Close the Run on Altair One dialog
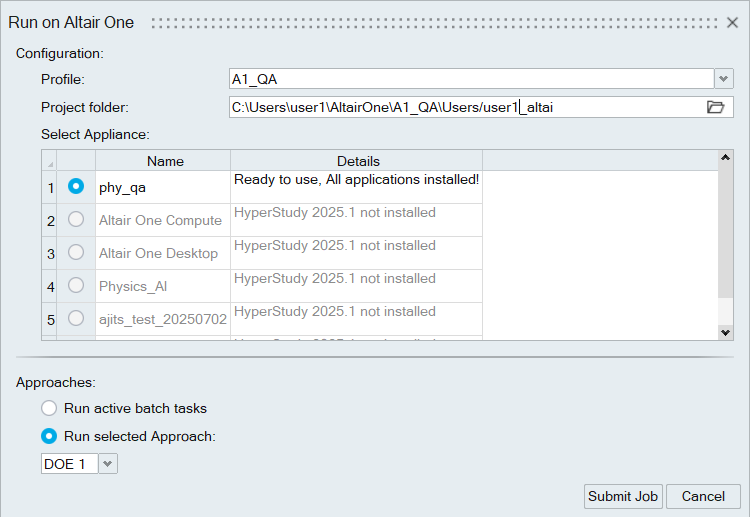Viewport: 750px width, 517px height. 732,22
